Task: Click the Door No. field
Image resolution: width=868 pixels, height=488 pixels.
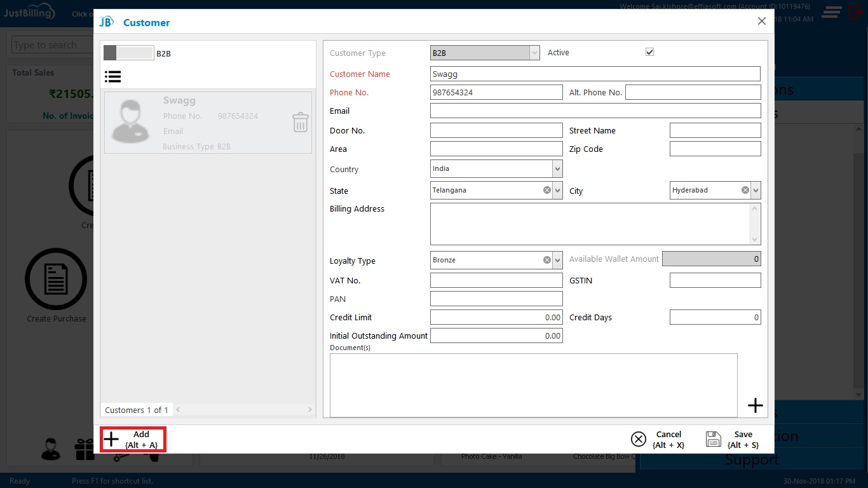Action: [x=496, y=130]
